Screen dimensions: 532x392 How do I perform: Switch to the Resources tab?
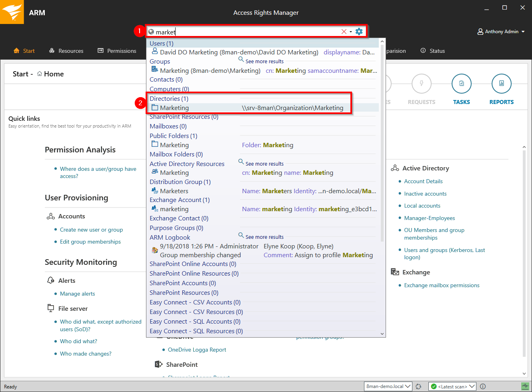66,51
